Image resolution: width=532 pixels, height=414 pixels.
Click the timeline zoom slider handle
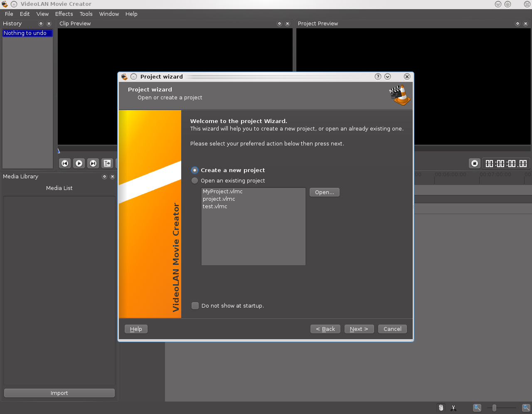494,408
